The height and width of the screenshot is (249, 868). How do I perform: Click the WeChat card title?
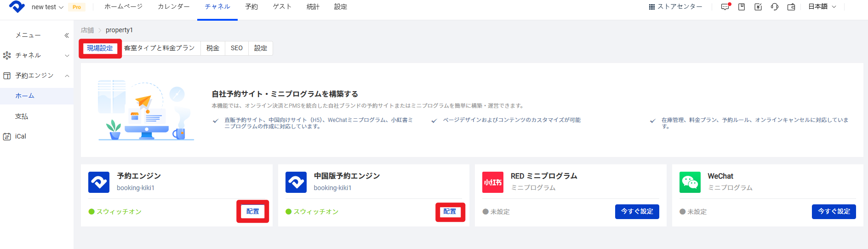(720, 176)
